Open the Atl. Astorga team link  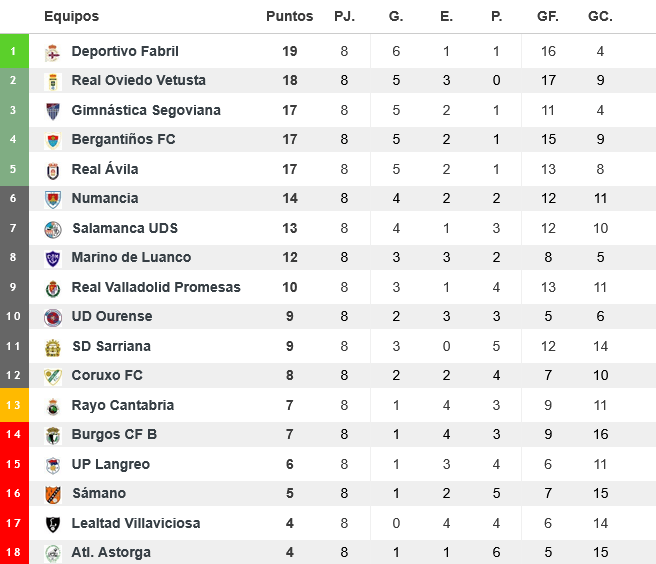click(111, 552)
